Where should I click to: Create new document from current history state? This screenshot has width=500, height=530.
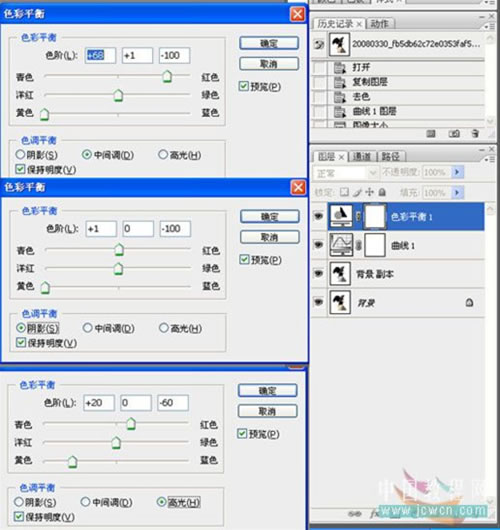point(431,134)
